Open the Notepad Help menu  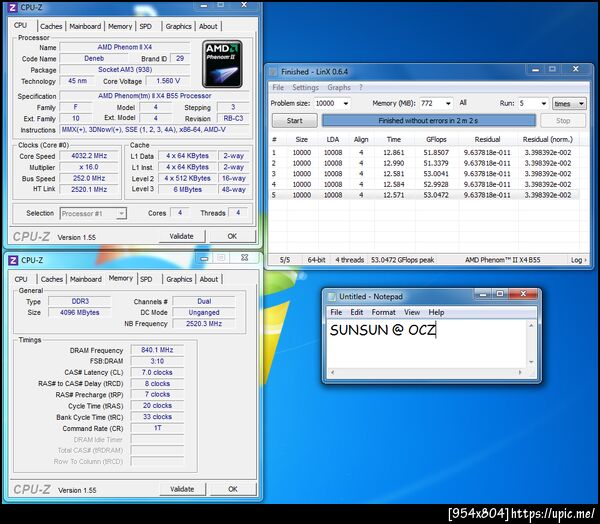click(436, 312)
